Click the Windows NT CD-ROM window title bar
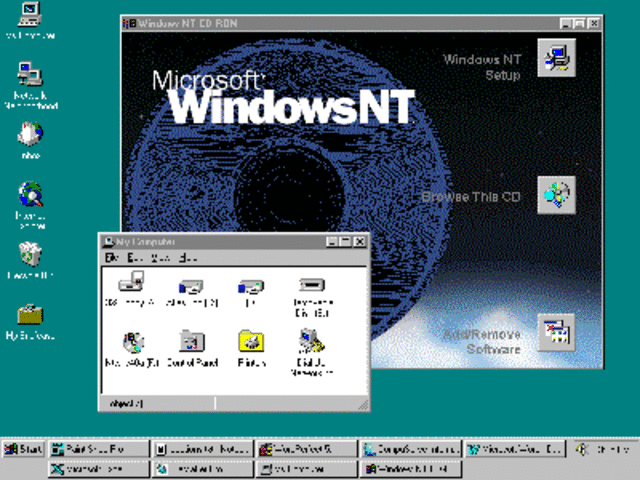 362,23
